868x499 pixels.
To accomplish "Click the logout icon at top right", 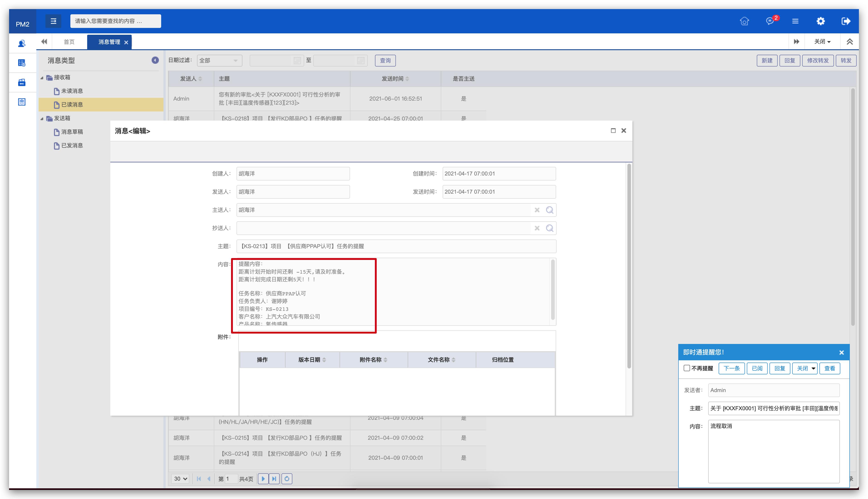I will coord(846,21).
